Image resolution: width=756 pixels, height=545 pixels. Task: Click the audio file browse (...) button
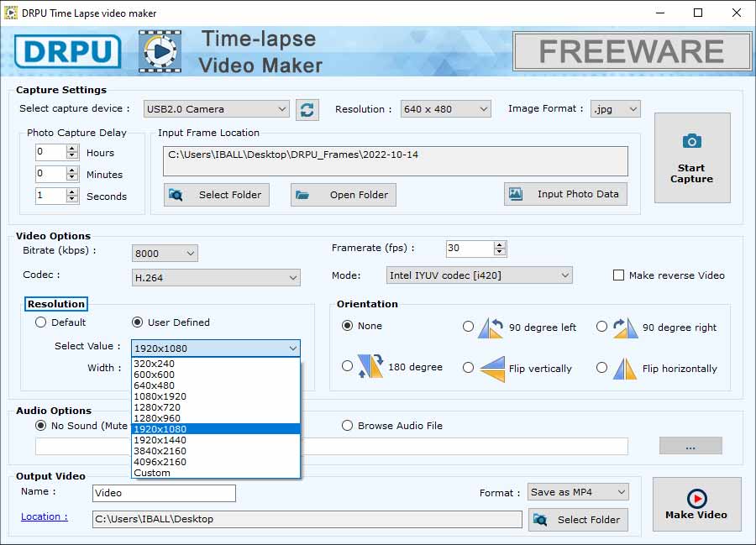click(x=690, y=446)
